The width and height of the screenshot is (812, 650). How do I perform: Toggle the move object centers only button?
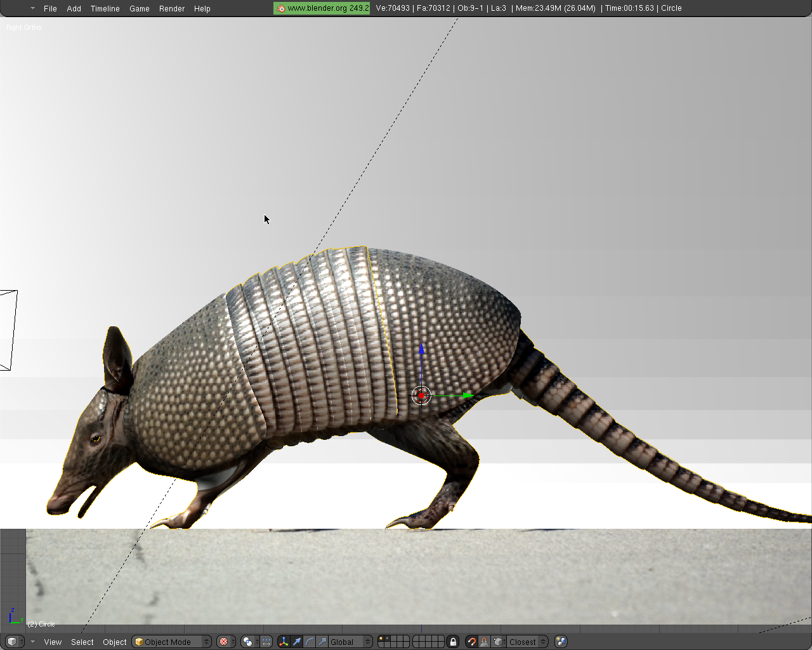tap(266, 642)
